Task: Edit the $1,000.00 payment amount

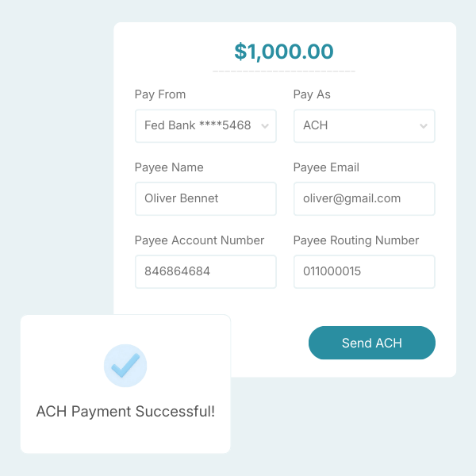Action: click(284, 52)
